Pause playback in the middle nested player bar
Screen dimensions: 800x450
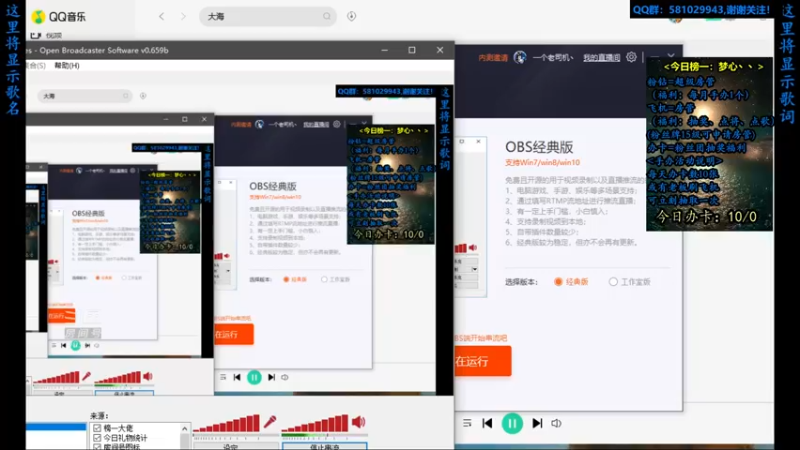tap(254, 377)
